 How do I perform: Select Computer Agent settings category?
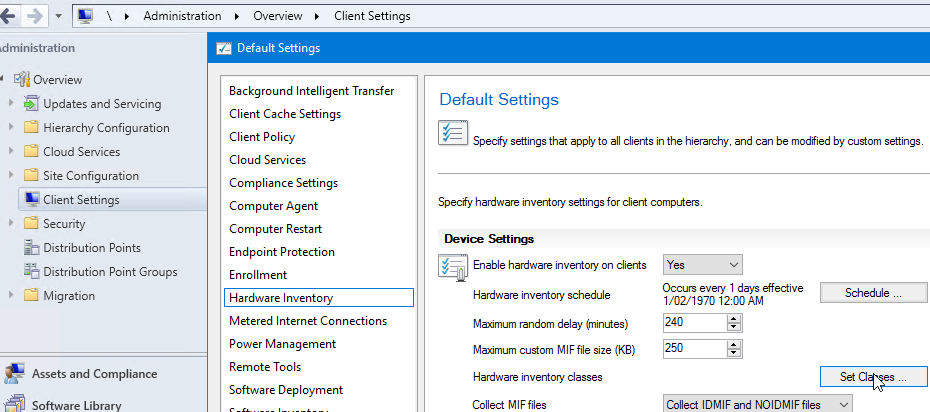[x=273, y=206]
